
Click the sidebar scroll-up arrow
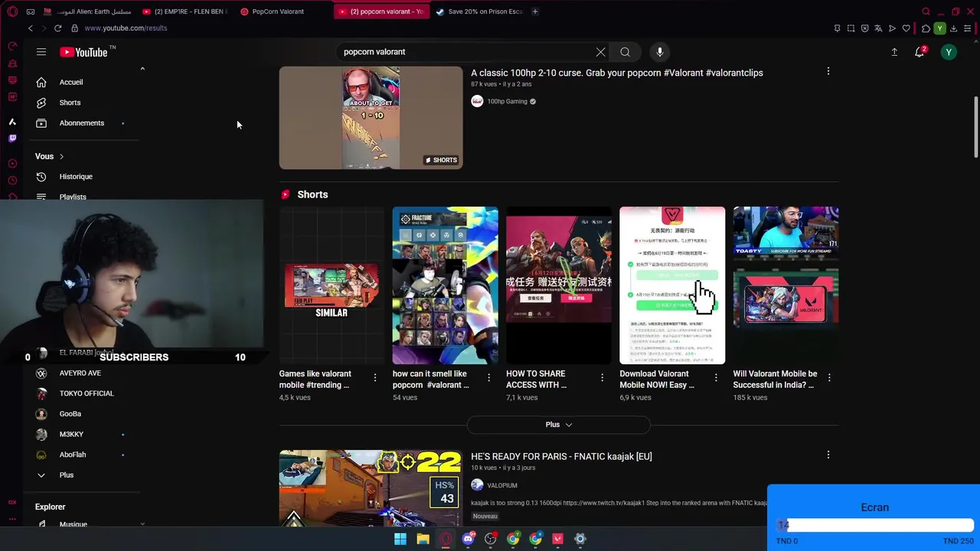click(142, 69)
